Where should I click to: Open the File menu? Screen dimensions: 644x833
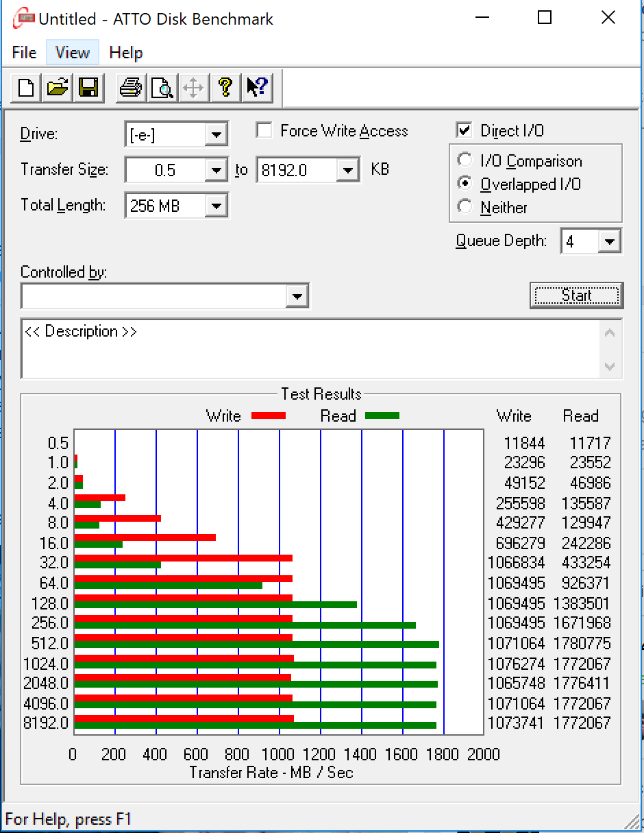pos(24,53)
